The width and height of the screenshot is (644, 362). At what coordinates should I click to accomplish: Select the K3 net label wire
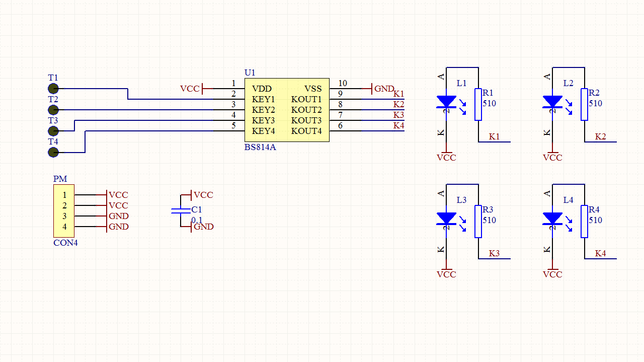pyautogui.click(x=387, y=120)
